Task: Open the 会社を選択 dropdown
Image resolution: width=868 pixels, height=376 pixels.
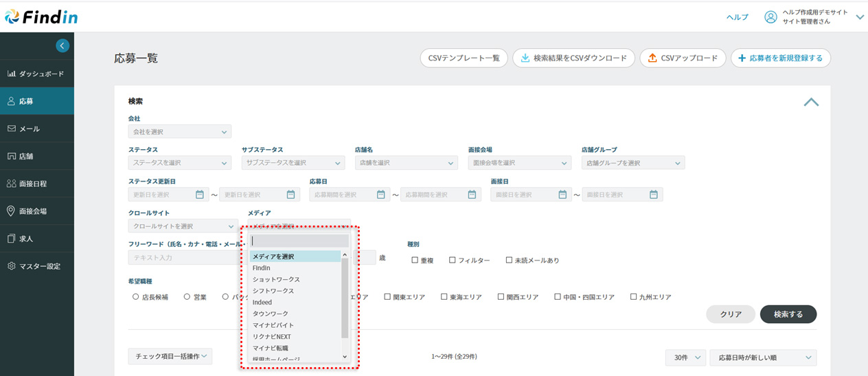Action: (x=179, y=131)
